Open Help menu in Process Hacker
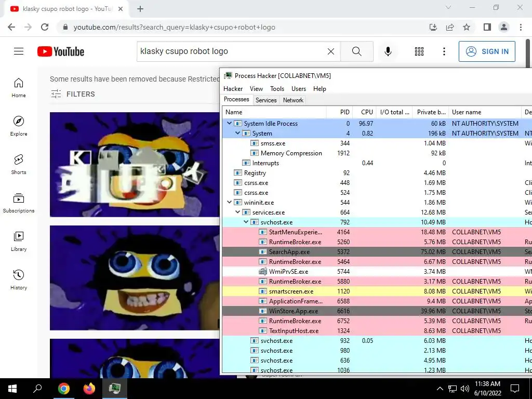 point(320,88)
